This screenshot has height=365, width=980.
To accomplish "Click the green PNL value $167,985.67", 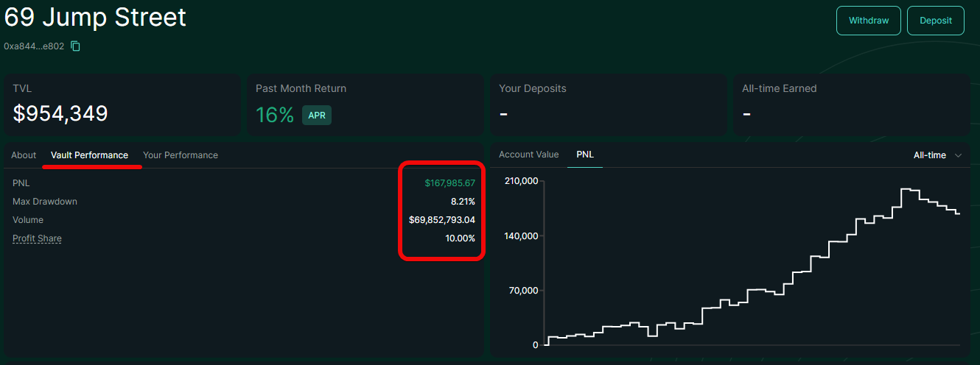I will pyautogui.click(x=449, y=183).
